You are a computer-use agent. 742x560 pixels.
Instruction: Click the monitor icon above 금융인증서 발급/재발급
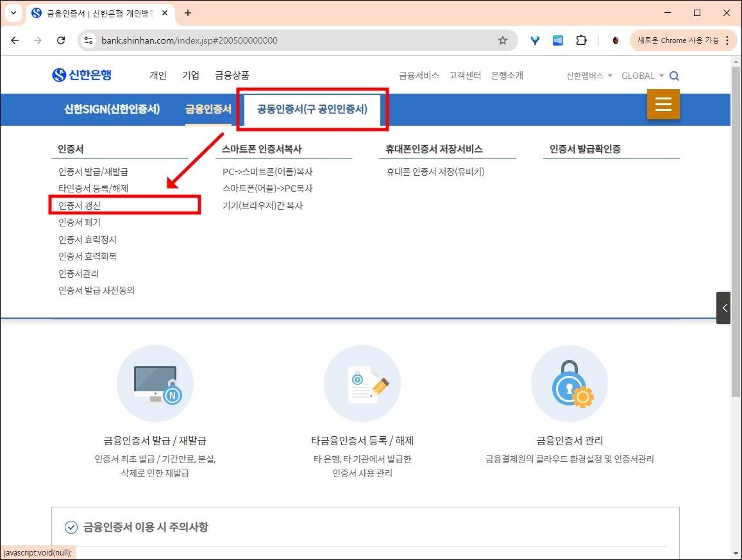point(155,383)
